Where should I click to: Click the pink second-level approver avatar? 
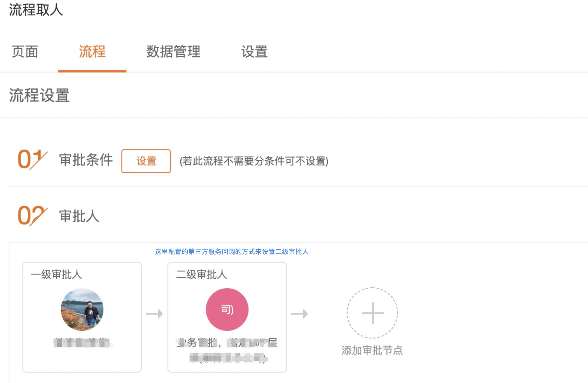click(x=227, y=309)
